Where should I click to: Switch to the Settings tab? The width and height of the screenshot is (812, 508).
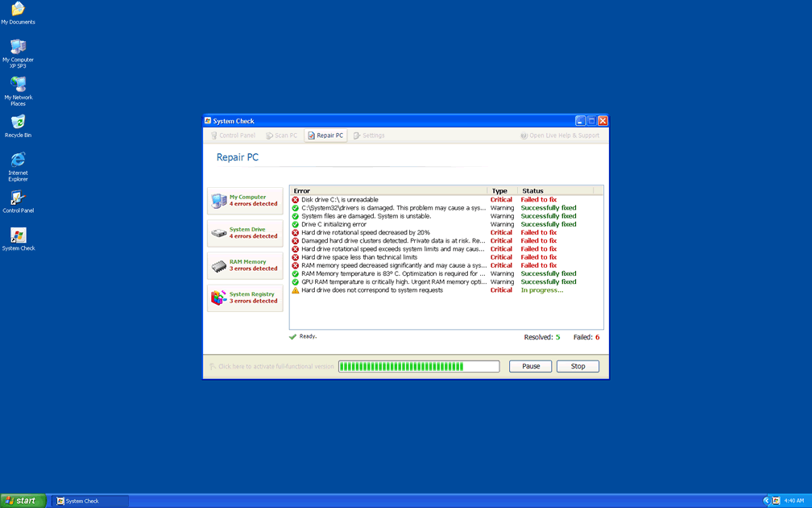pos(369,135)
